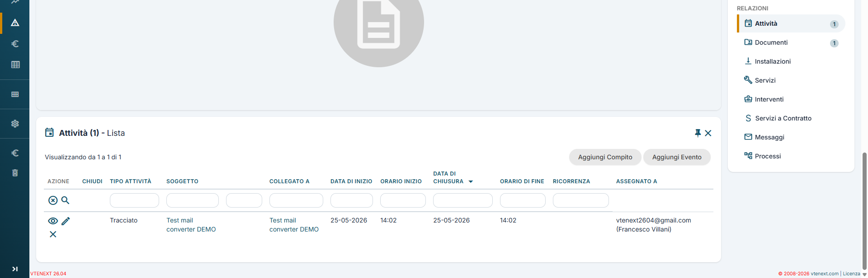Sort by the Tipo Attività column header
Viewport: 868px width, 278px height.
[131, 181]
